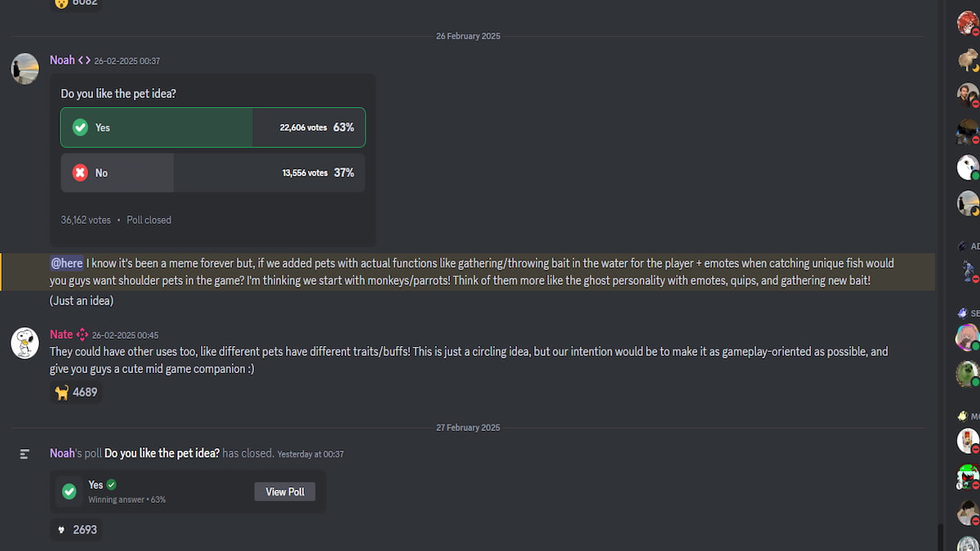Open the 'Do you like the pet idea?' poll link
Image resolution: width=980 pixels, height=551 pixels.
pyautogui.click(x=162, y=453)
